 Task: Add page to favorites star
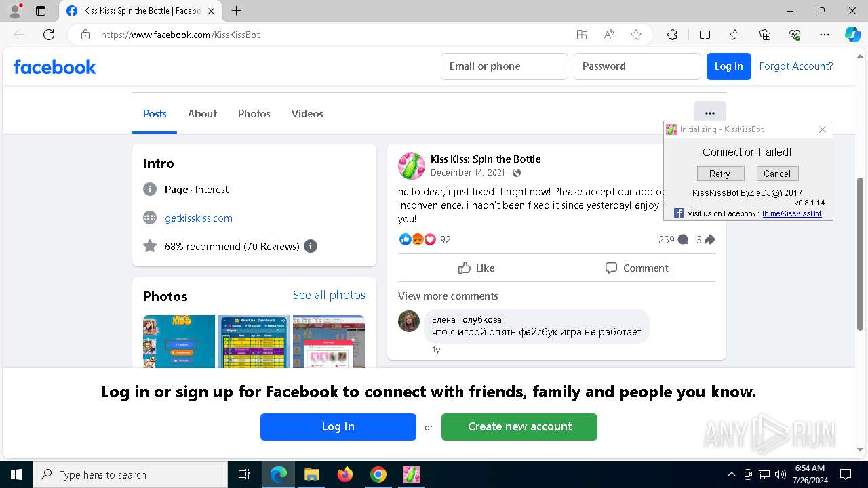(x=636, y=35)
